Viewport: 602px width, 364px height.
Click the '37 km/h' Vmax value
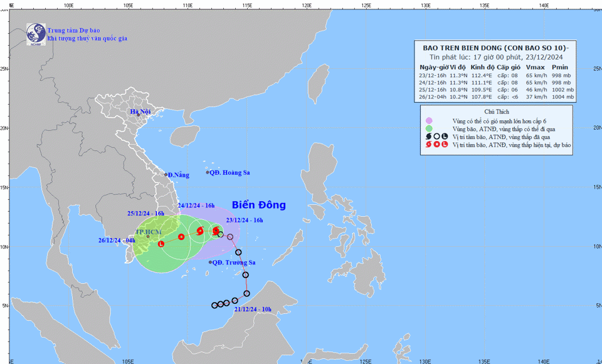coord(536,97)
